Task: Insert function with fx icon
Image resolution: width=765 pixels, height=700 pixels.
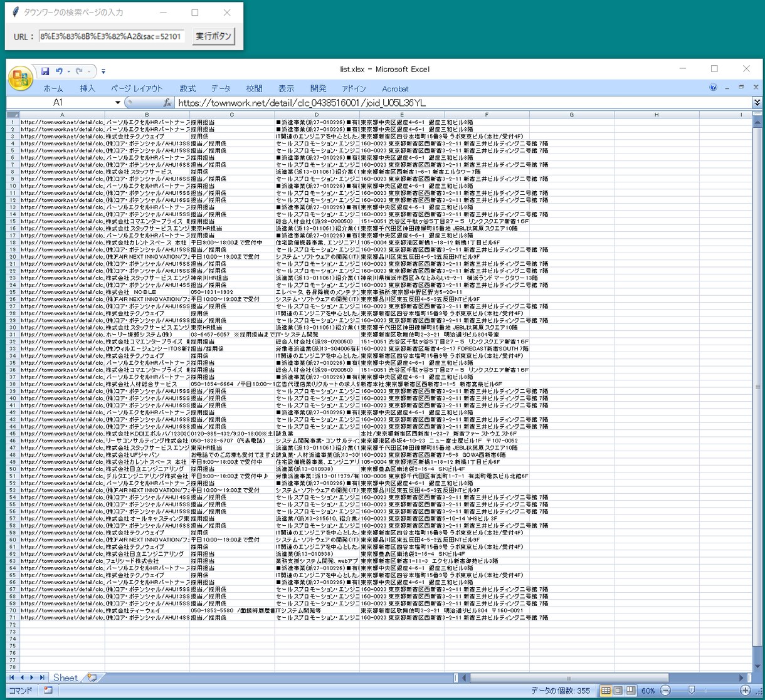Action: 167,103
